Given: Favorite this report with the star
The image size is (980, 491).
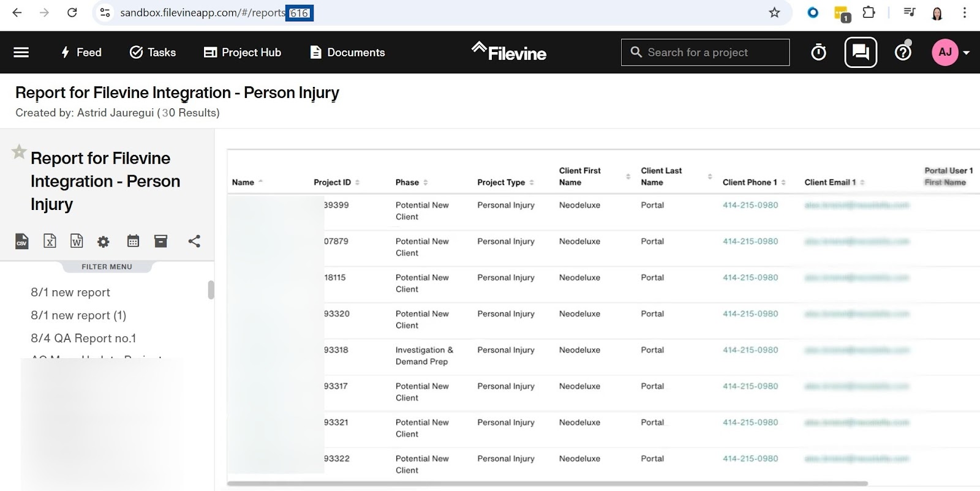Looking at the screenshot, I should pyautogui.click(x=19, y=151).
